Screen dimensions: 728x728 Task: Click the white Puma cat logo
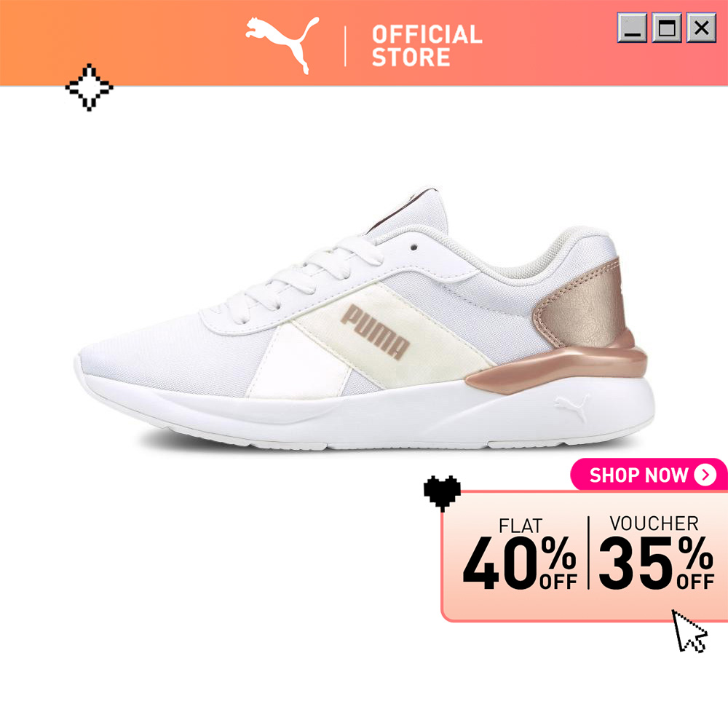pos(282,45)
